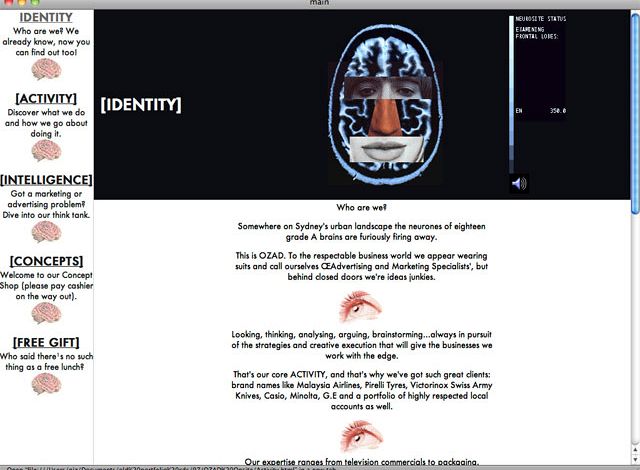Image resolution: width=640 pixels, height=470 pixels.
Task: Click the lips strip on the brain scan
Action: (x=387, y=149)
